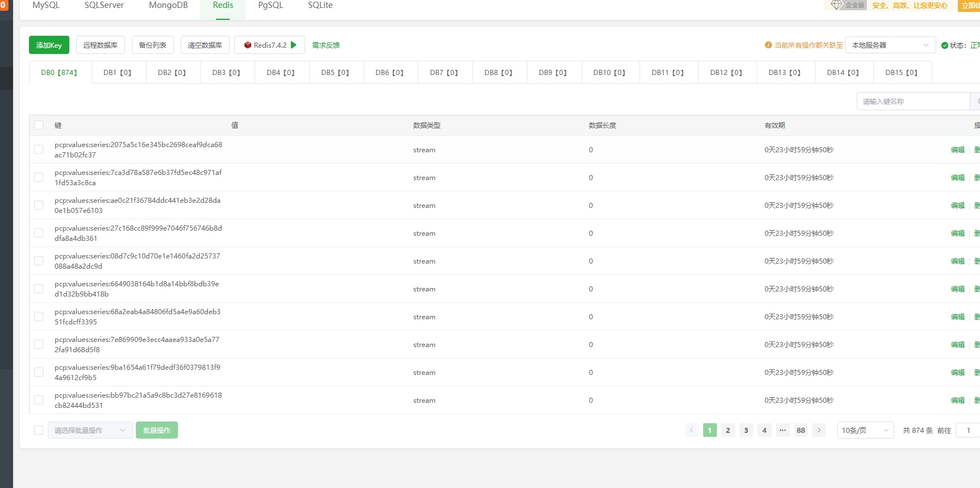
Task: Click the green status check icon
Action: coord(945,45)
